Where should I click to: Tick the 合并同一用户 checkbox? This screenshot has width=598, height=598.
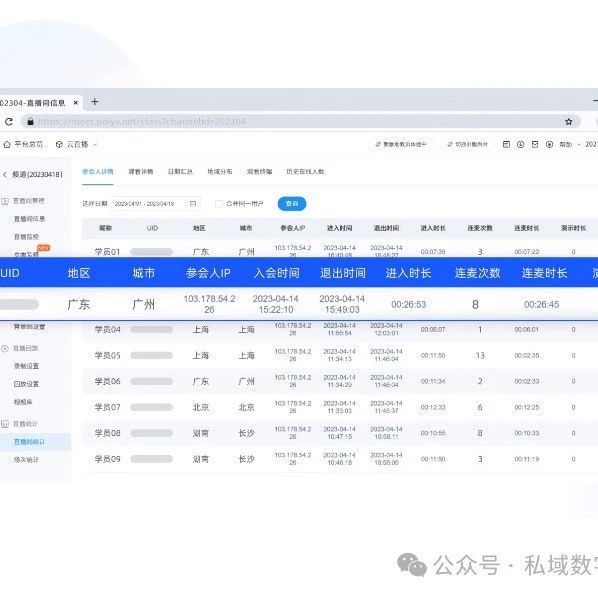pos(219,204)
